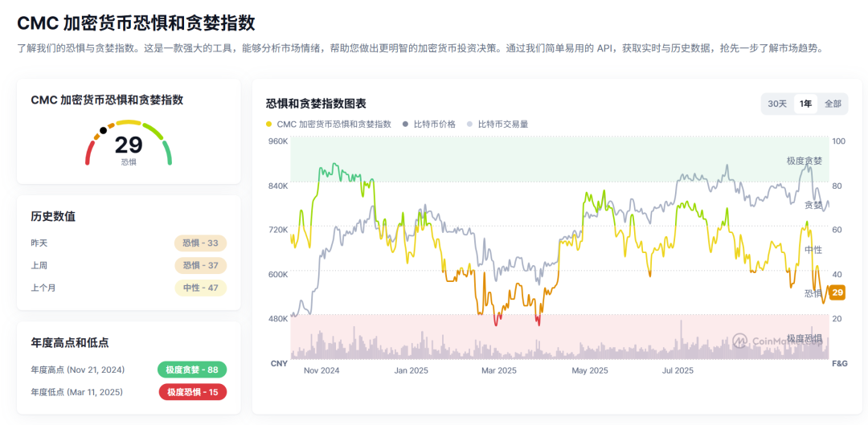This screenshot has width=868, height=425.
Task: Select the 30天 time range tab
Action: (777, 104)
